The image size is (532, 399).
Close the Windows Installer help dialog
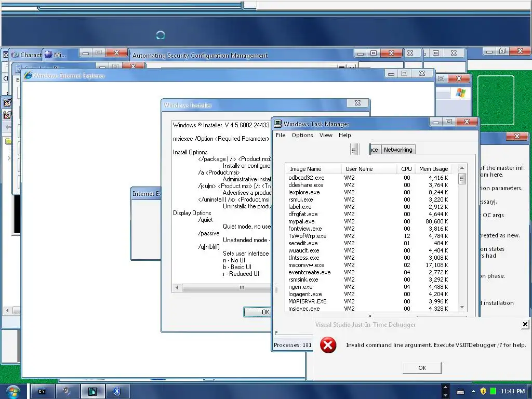tap(357, 103)
